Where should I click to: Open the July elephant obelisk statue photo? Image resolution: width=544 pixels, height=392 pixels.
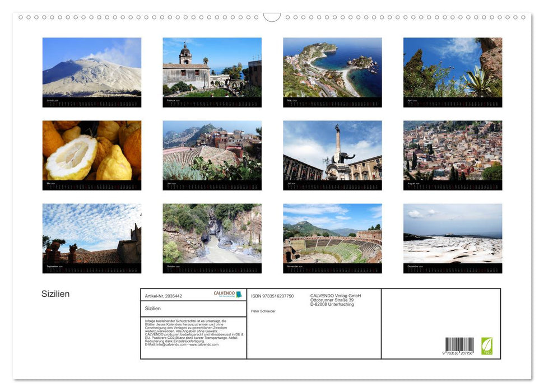332,151
